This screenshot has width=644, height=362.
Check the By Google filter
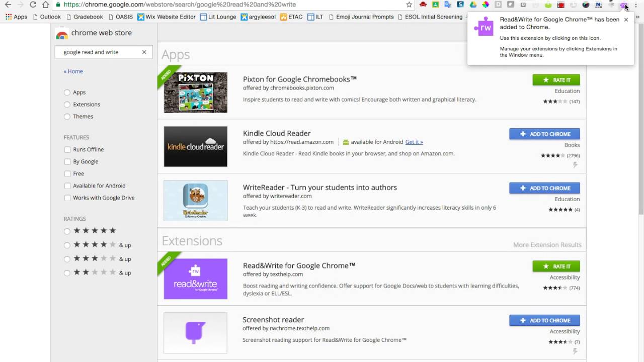[x=67, y=161]
